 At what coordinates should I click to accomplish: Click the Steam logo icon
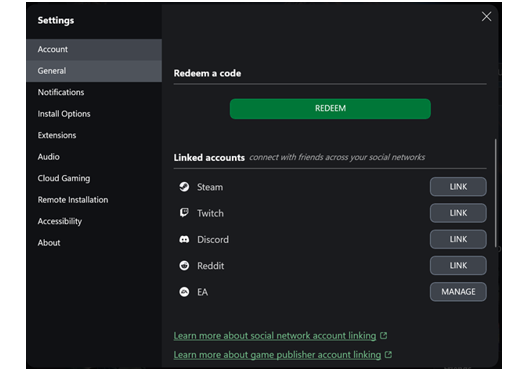184,187
